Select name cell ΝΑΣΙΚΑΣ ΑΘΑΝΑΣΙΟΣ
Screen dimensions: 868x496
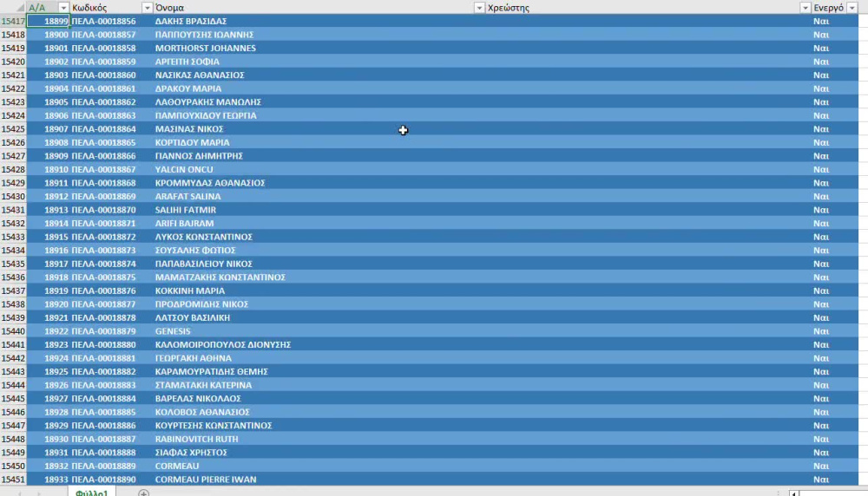pos(319,75)
